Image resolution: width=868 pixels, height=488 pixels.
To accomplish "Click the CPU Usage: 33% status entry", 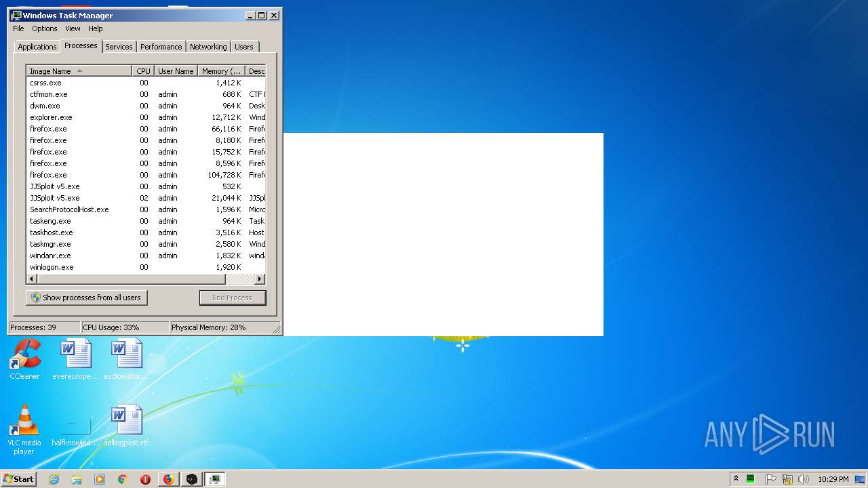I will (x=125, y=327).
